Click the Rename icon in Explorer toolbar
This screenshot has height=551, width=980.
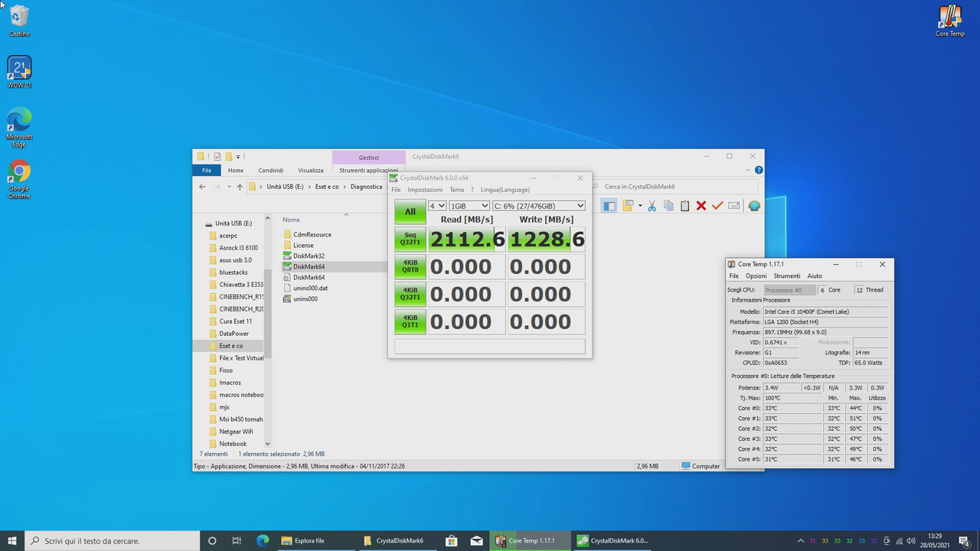(734, 206)
